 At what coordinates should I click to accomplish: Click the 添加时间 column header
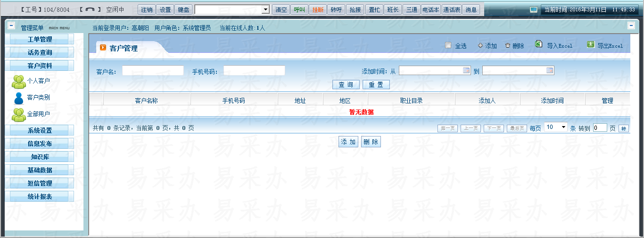point(553,101)
